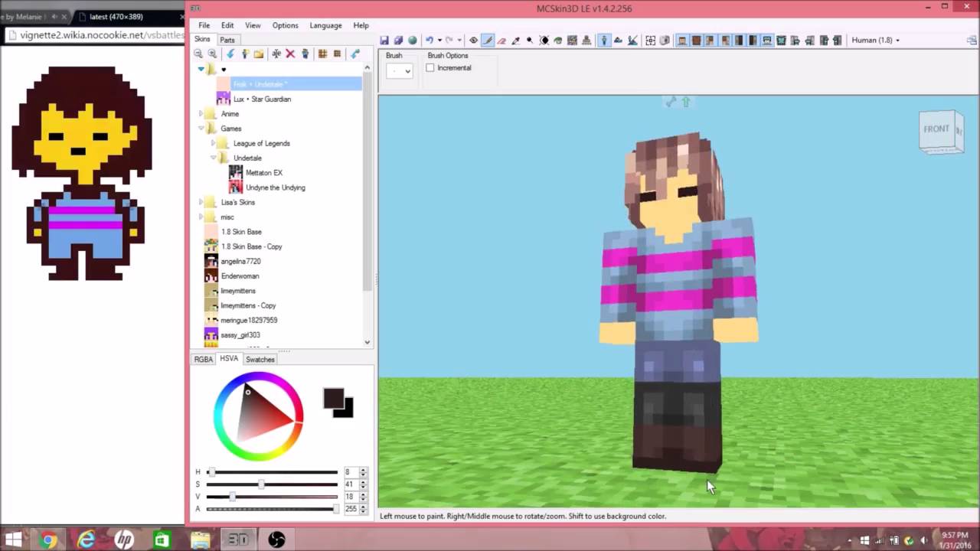Image resolution: width=980 pixels, height=551 pixels.
Task: Click the import skin arrow icon
Action: coord(230,54)
